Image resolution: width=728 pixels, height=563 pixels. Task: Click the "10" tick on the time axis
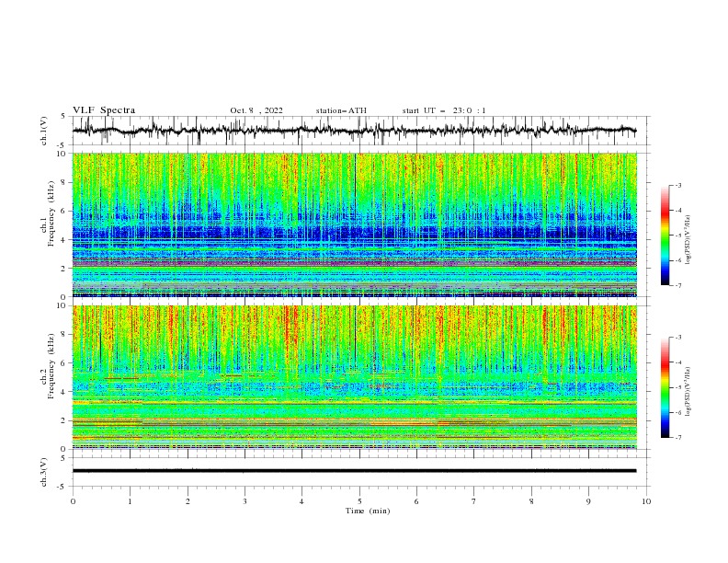tap(646, 501)
